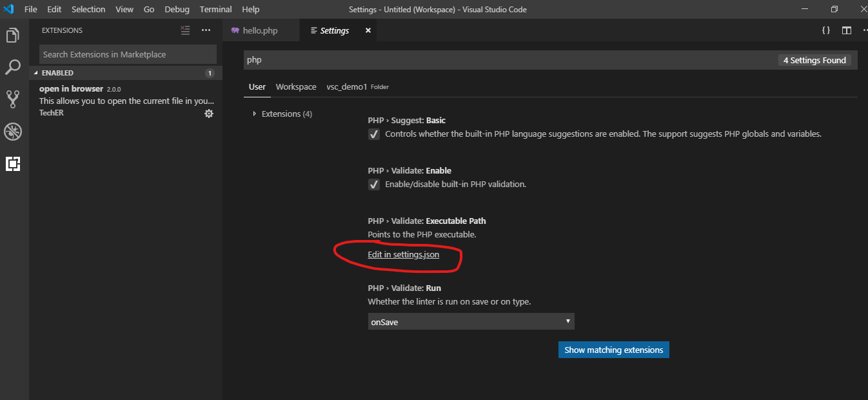868x400 pixels.
Task: Open the Extensions view icon
Action: [x=13, y=164]
